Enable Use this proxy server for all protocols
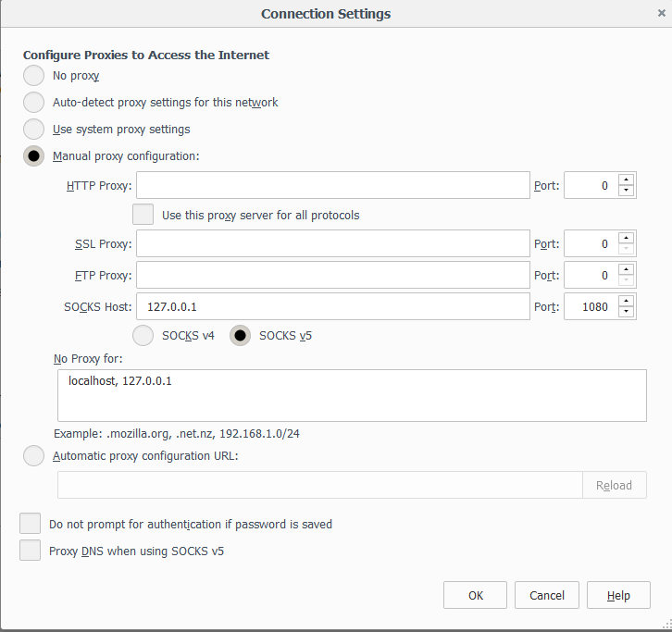 click(x=143, y=215)
